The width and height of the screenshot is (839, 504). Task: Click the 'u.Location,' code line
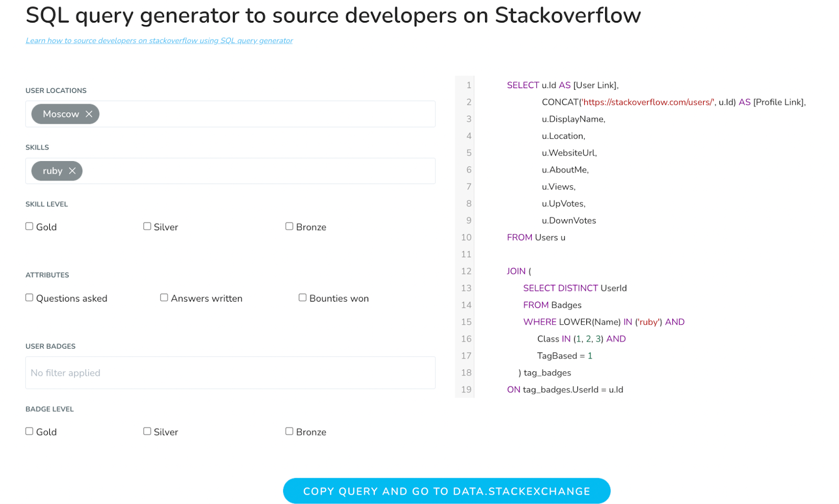pos(563,136)
